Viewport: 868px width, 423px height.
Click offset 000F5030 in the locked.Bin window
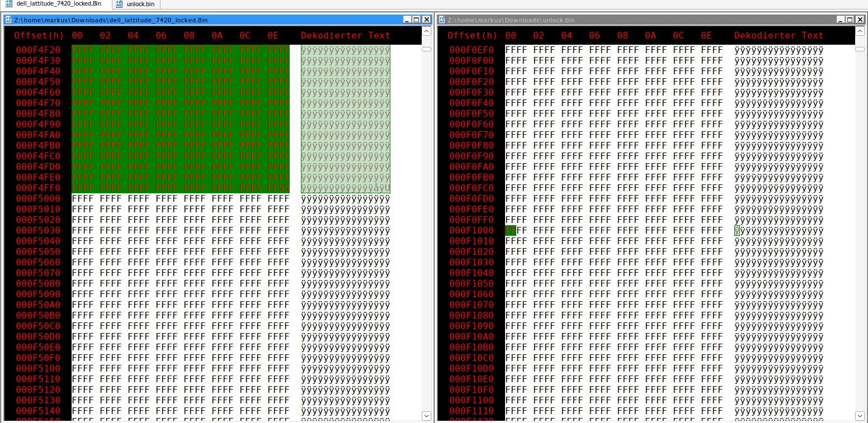pos(38,231)
